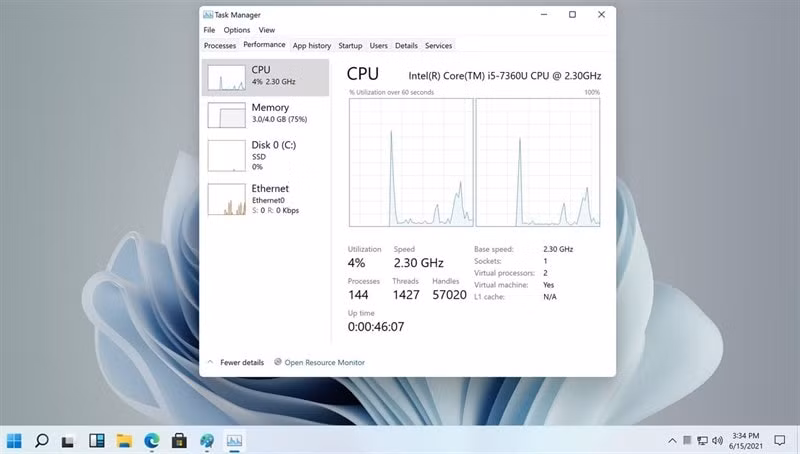Click the Handles count 57020
800x454 pixels.
pyautogui.click(x=449, y=295)
